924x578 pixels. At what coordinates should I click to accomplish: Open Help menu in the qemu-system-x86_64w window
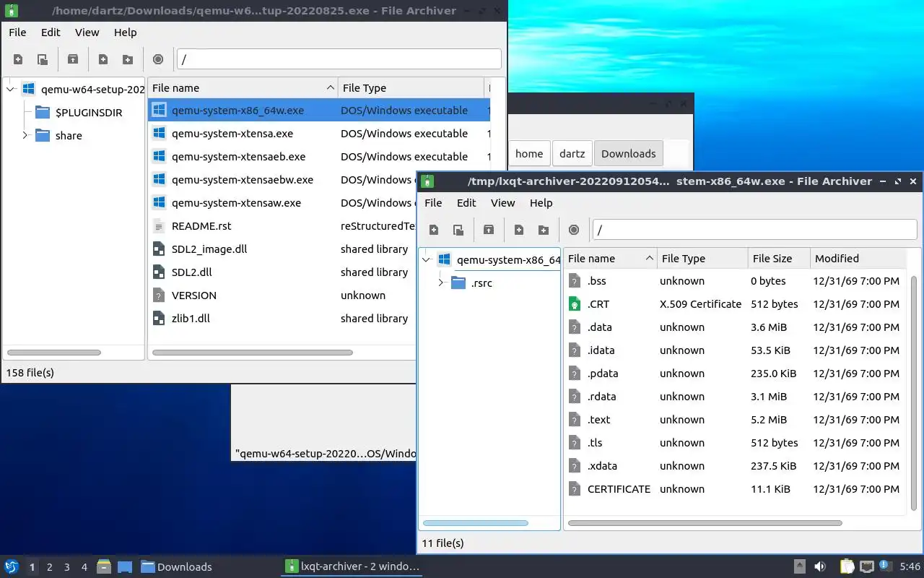point(541,203)
